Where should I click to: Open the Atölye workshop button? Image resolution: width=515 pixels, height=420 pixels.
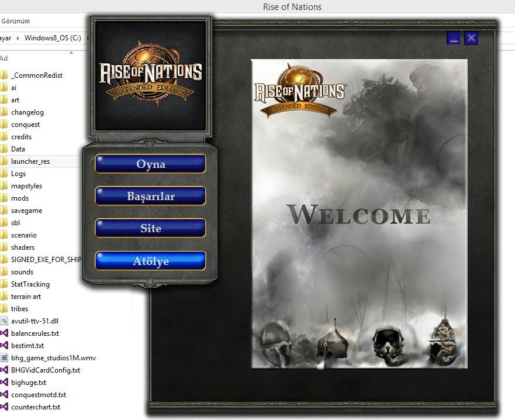pos(150,261)
